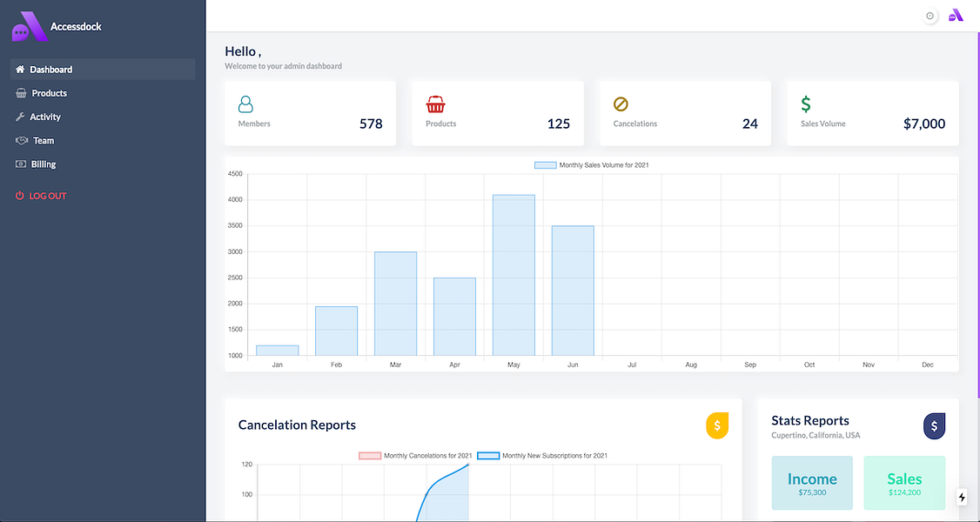Toggle Monthly Sales Volume for 2021 legend
This screenshot has width=980, height=522.
591,164
